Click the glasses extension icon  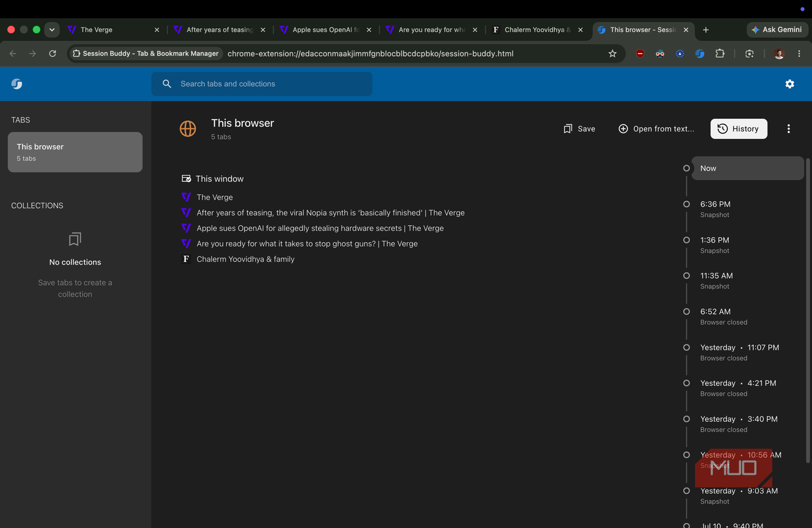click(660, 54)
